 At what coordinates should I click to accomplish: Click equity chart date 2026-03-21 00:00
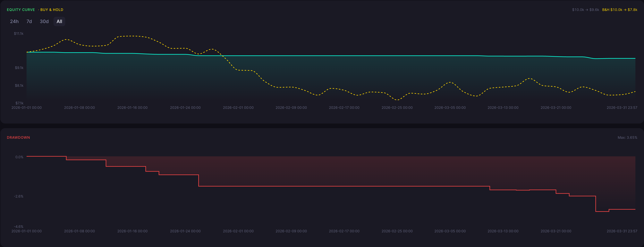(x=556, y=107)
